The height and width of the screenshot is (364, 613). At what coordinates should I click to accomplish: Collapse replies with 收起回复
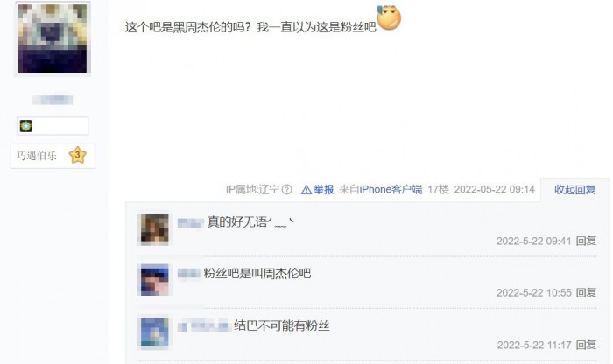[x=574, y=190]
